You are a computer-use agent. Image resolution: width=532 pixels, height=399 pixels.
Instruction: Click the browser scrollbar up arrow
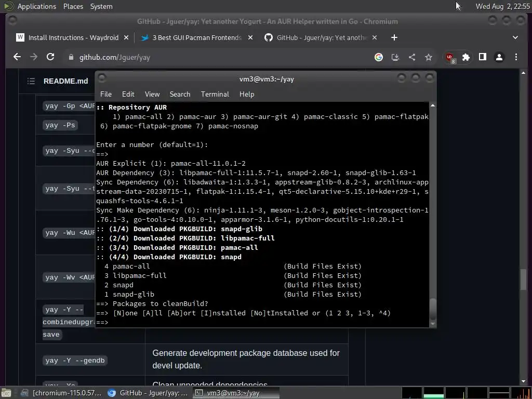(x=523, y=73)
